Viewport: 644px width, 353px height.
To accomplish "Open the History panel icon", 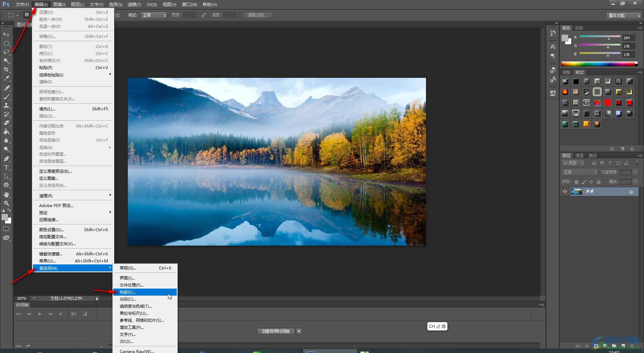I will (x=553, y=33).
